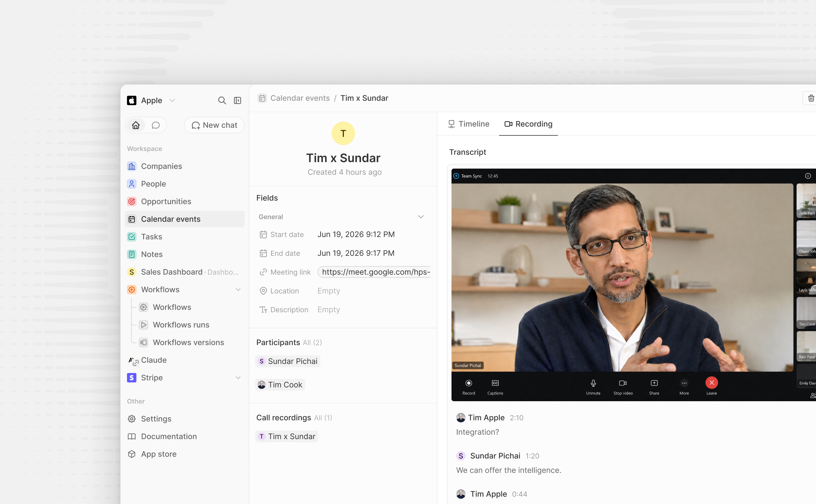The image size is (816, 504).
Task: Click the info icon in video header
Action: point(808,176)
